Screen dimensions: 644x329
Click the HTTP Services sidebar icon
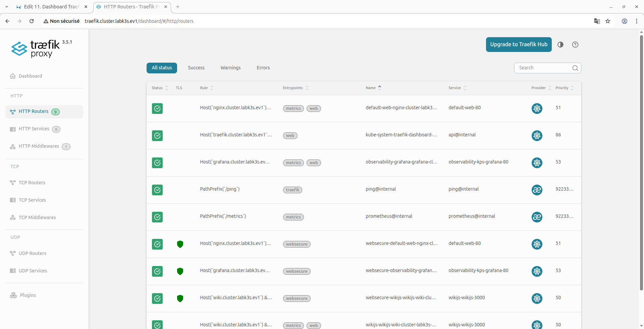13,129
